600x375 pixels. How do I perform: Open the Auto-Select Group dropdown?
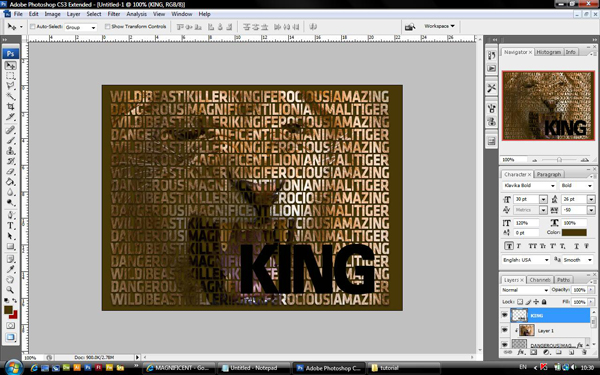coord(80,27)
